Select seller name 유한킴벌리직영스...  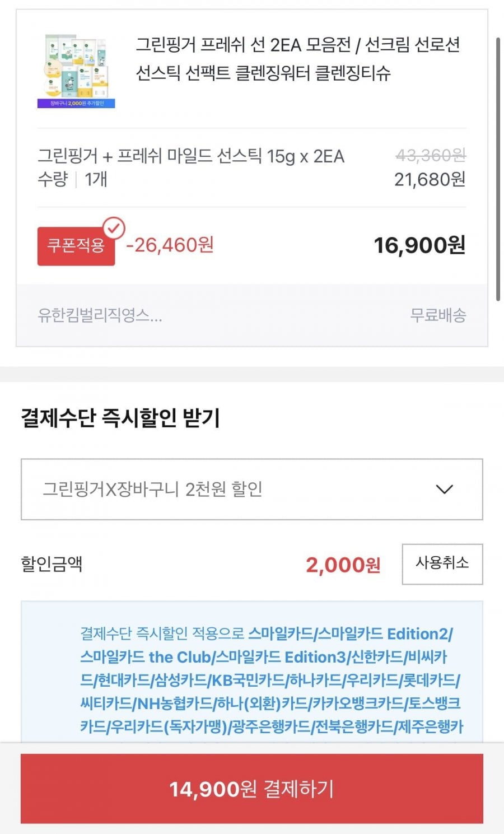point(100,315)
